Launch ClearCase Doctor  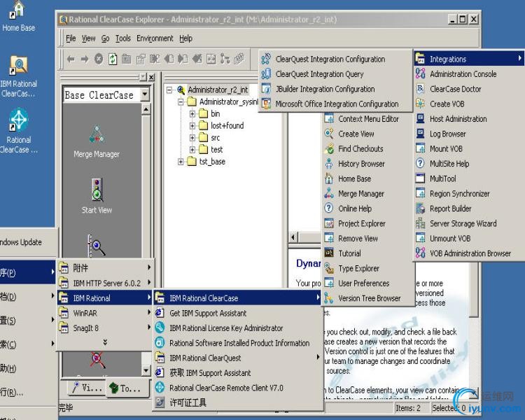469,89
